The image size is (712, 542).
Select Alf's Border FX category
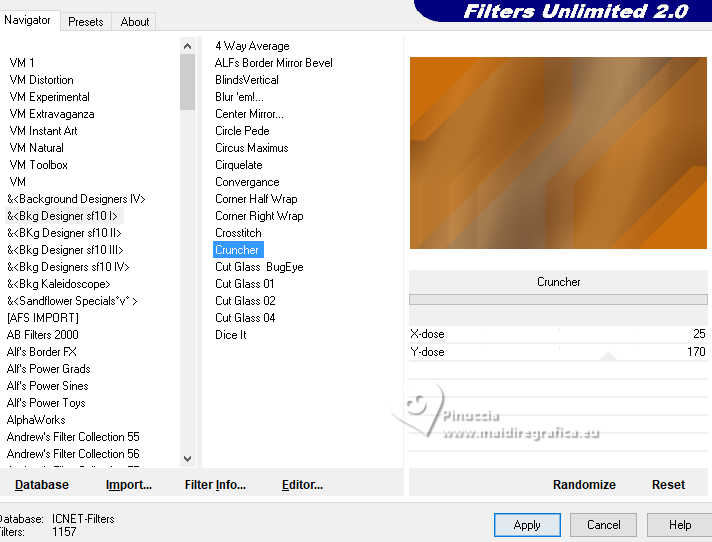pyautogui.click(x=41, y=352)
